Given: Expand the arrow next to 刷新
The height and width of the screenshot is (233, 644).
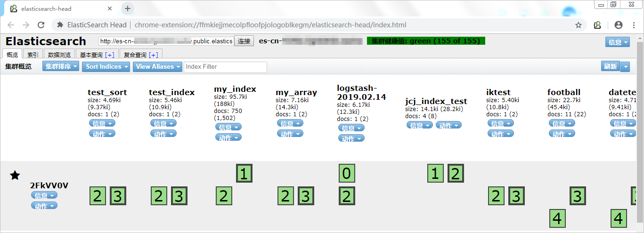Looking at the screenshot, I should pos(625,67).
